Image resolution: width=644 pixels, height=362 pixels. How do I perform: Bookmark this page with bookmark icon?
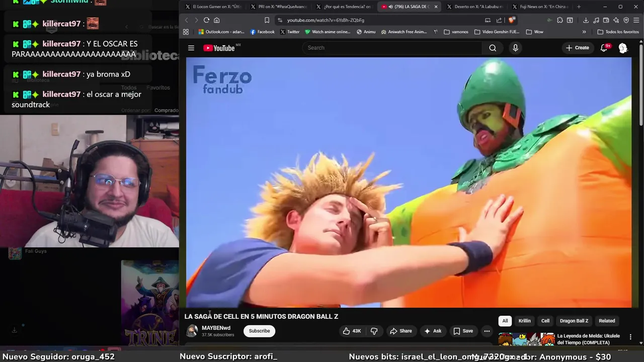[267, 20]
